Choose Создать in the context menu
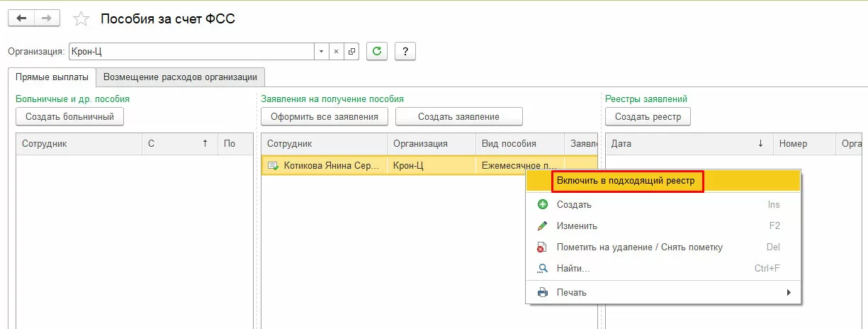 click(663, 204)
